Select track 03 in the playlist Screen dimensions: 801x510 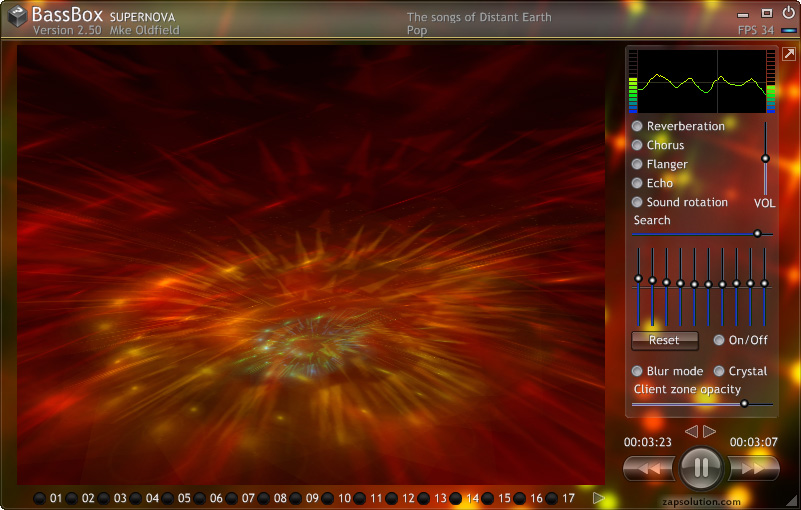(104, 498)
